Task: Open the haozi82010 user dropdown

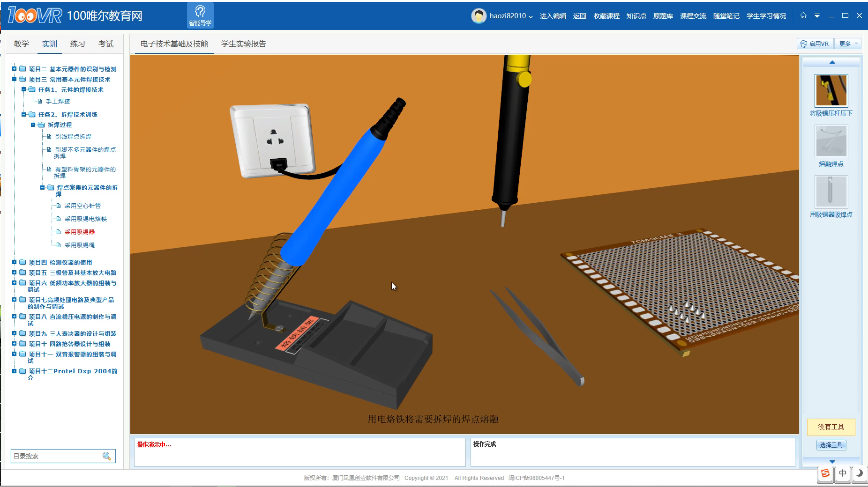Action: [x=511, y=16]
